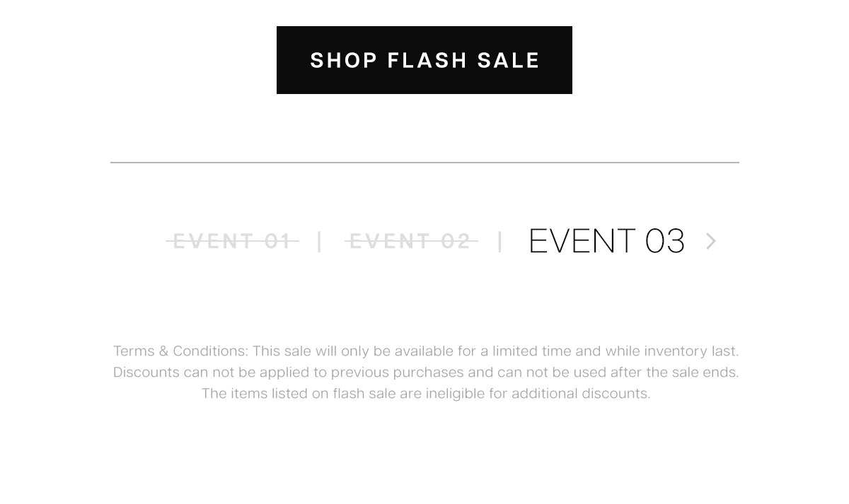
Task: Click the word 'FLASH' on the black button
Action: [427, 60]
